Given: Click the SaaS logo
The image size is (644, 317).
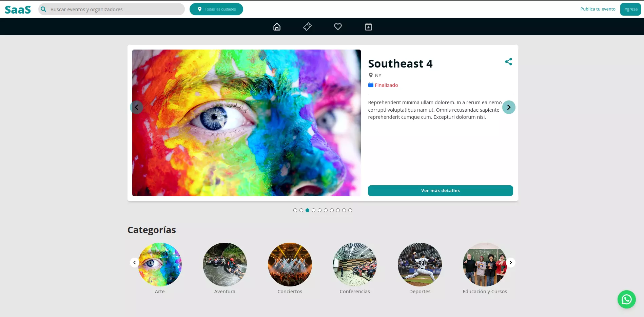Looking at the screenshot, I should click(17, 9).
